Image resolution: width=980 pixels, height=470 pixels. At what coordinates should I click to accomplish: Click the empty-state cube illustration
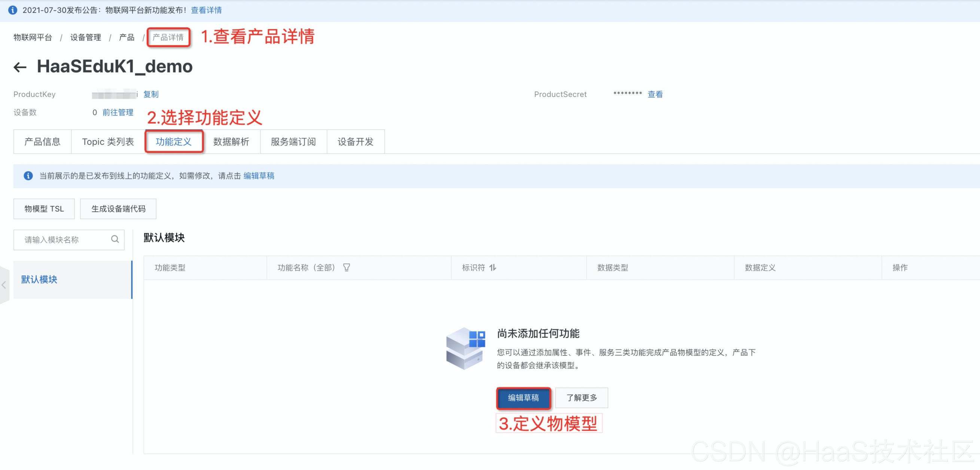click(465, 348)
